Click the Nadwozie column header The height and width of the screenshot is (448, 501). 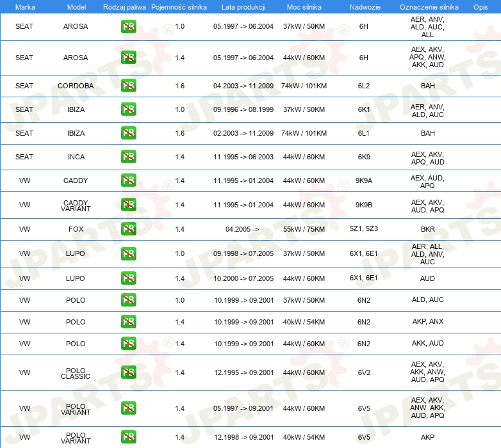(x=365, y=7)
